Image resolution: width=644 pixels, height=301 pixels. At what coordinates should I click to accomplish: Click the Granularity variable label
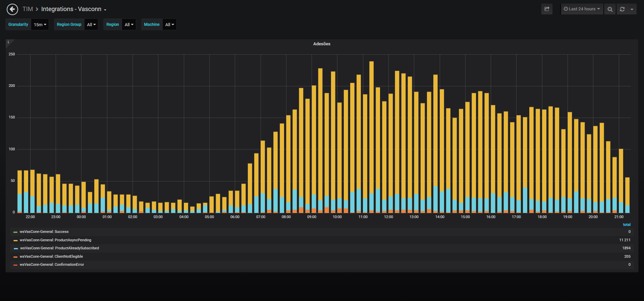click(x=18, y=24)
